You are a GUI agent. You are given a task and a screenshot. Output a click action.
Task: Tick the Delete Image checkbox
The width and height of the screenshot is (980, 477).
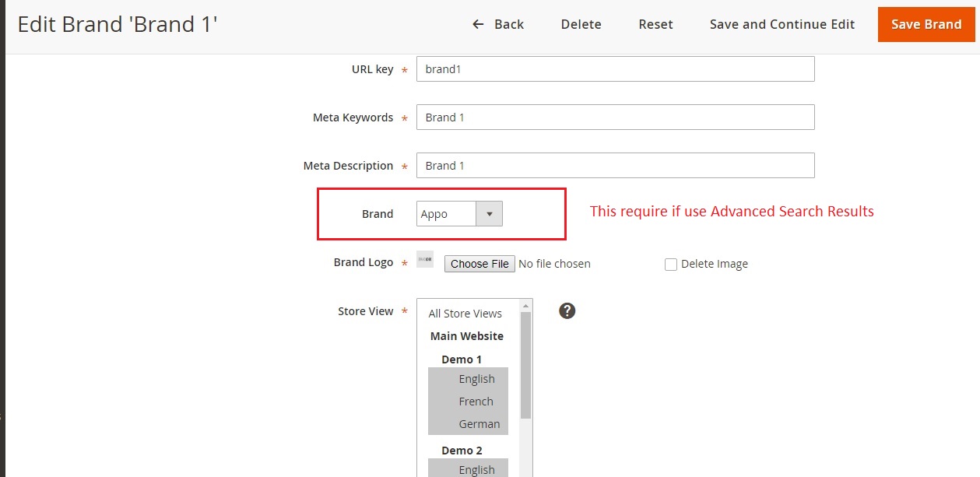click(671, 265)
